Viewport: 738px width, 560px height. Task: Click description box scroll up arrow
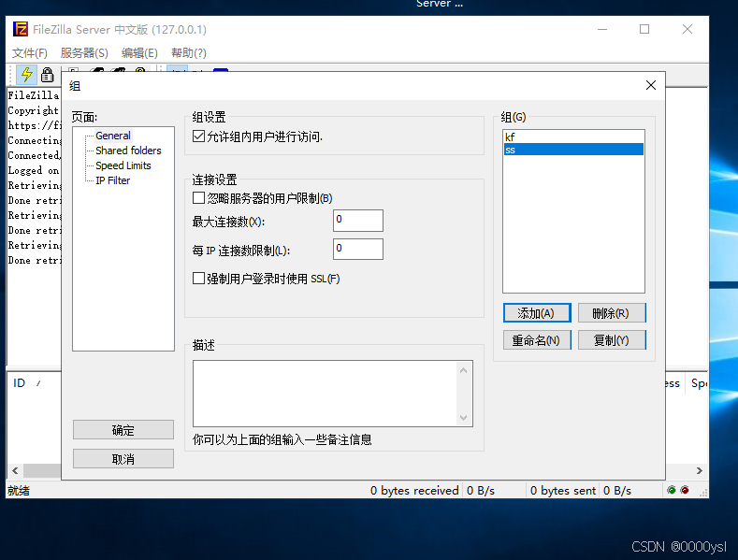point(464,371)
